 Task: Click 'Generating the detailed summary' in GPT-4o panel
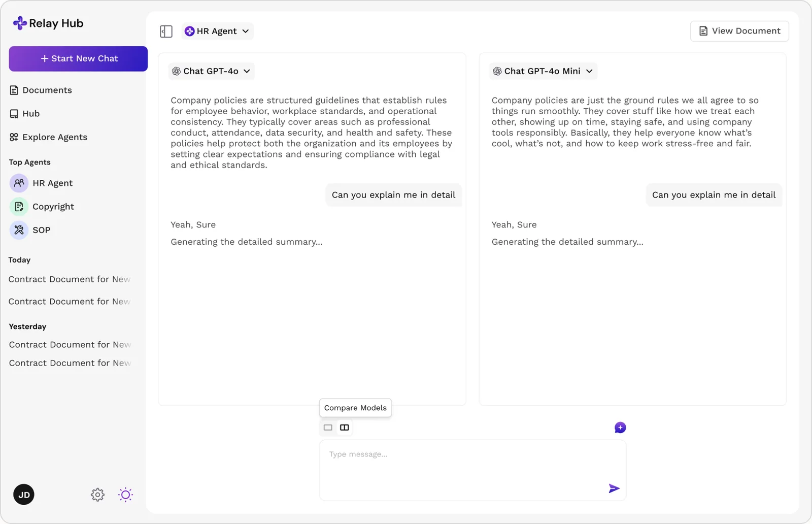[246, 242]
